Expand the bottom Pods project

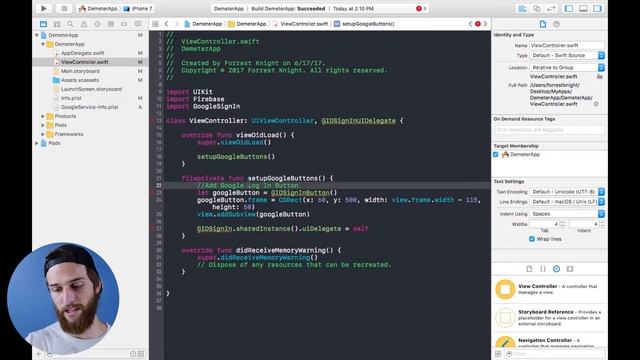coord(37,143)
